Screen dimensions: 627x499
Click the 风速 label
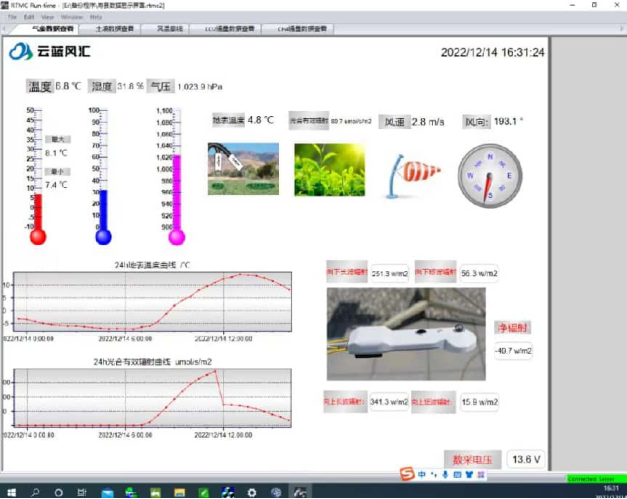[x=394, y=122]
